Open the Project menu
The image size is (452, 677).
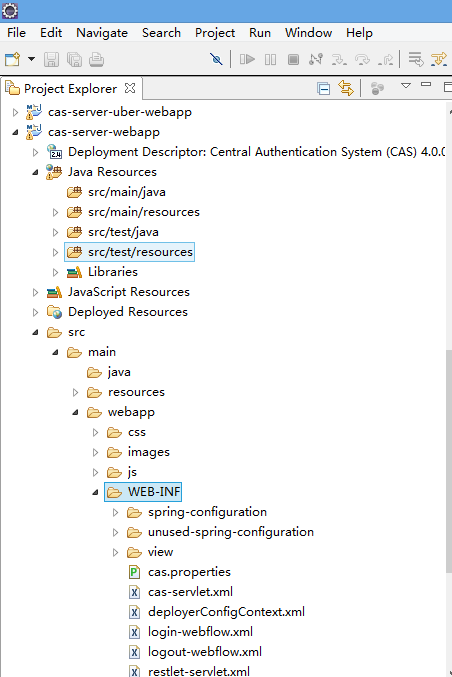click(x=215, y=33)
